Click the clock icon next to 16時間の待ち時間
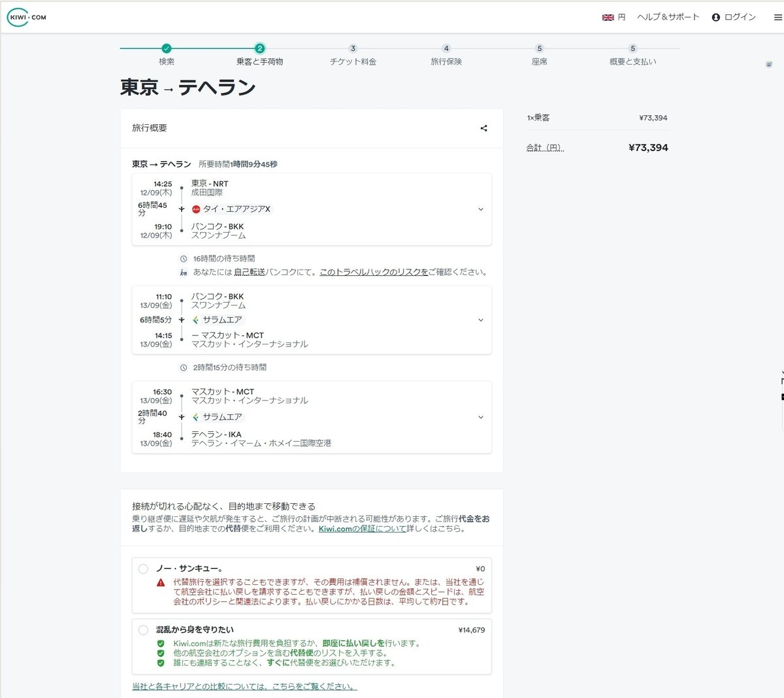Image resolution: width=784 pixels, height=698 pixels. 184,258
